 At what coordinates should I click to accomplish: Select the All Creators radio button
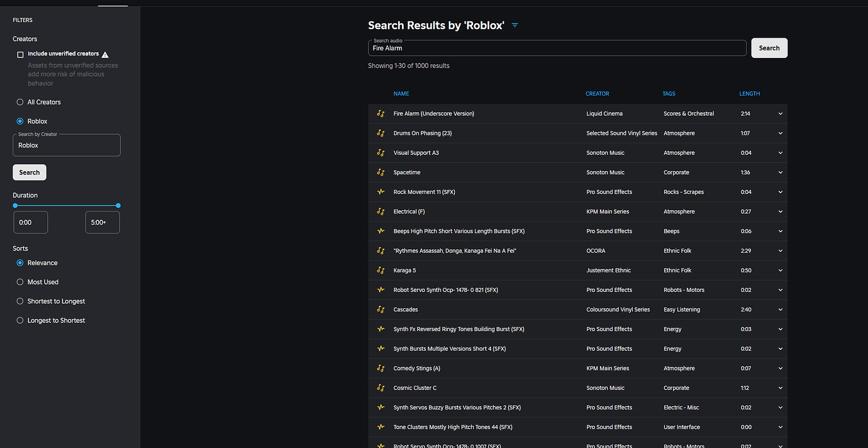(x=19, y=101)
